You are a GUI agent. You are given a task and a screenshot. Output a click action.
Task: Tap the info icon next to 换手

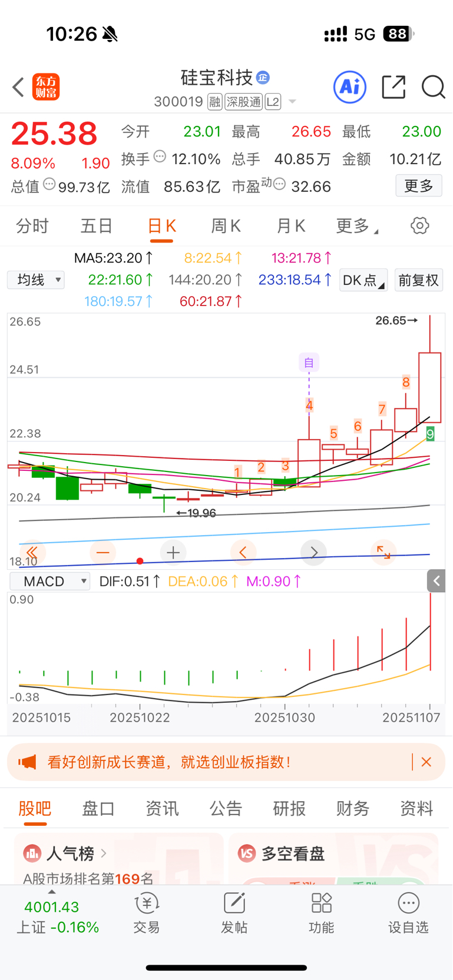160,157
